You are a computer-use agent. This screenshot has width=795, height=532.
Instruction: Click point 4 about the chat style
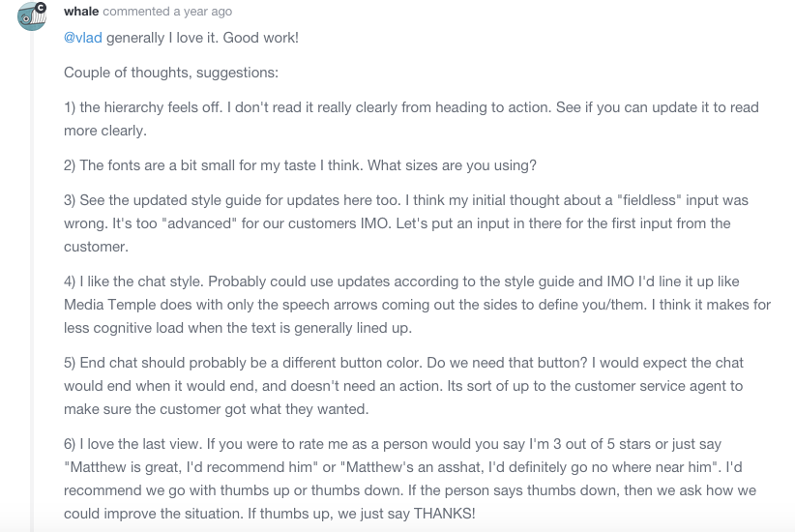point(417,305)
